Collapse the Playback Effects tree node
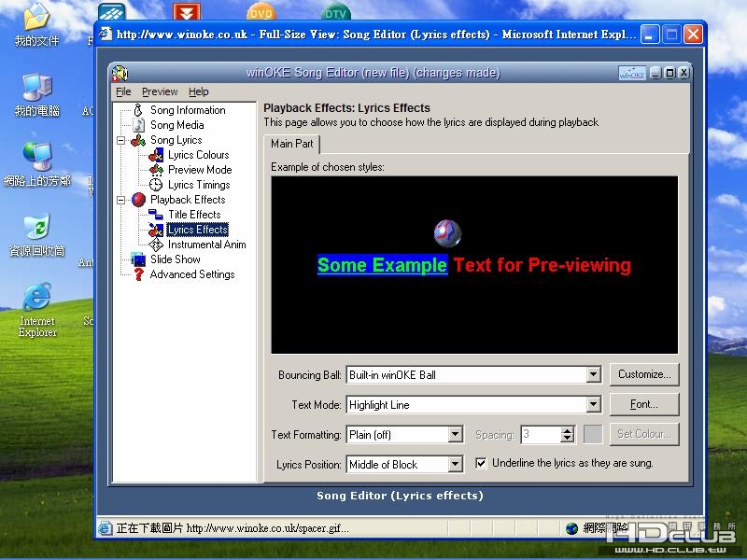Screen dimensions: 747x560 click(121, 200)
